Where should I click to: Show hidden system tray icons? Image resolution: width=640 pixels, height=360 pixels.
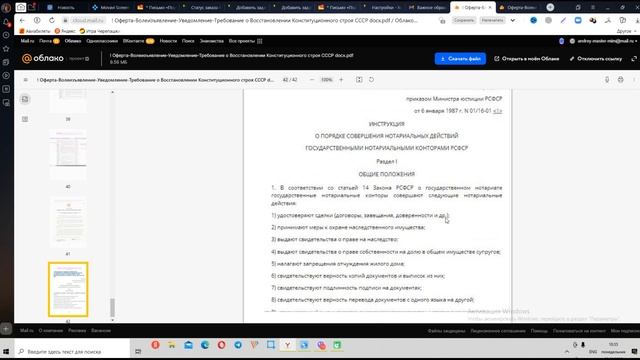tap(567, 351)
